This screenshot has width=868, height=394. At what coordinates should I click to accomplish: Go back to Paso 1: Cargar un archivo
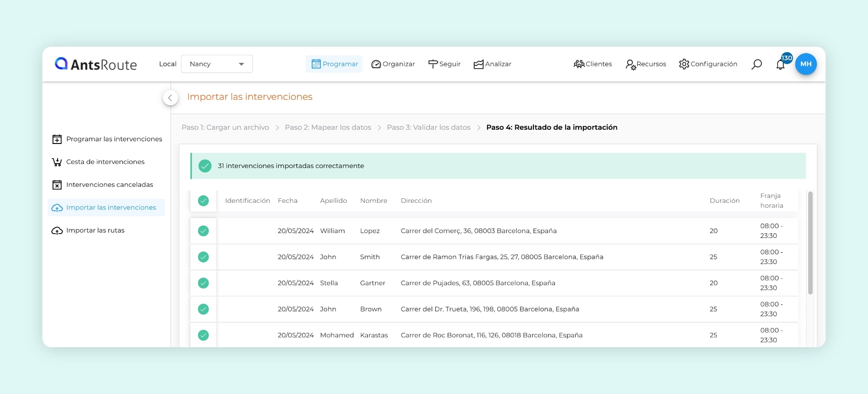[225, 127]
